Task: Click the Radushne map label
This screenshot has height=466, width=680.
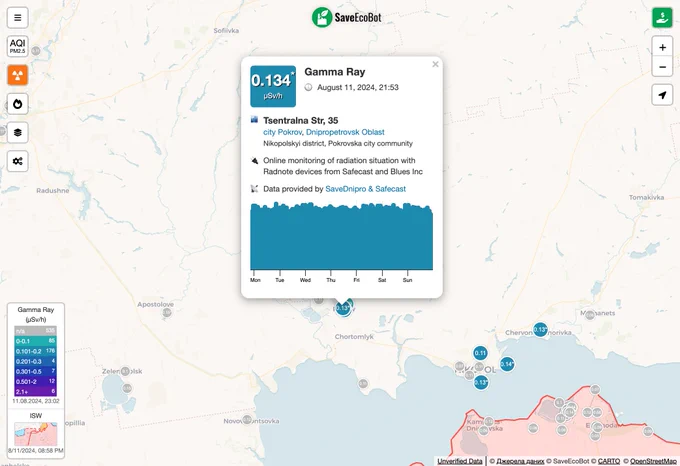Action: click(x=52, y=190)
